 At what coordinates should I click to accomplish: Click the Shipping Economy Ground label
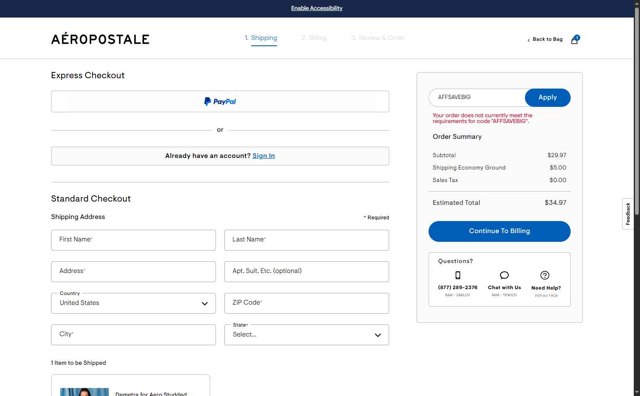point(469,168)
